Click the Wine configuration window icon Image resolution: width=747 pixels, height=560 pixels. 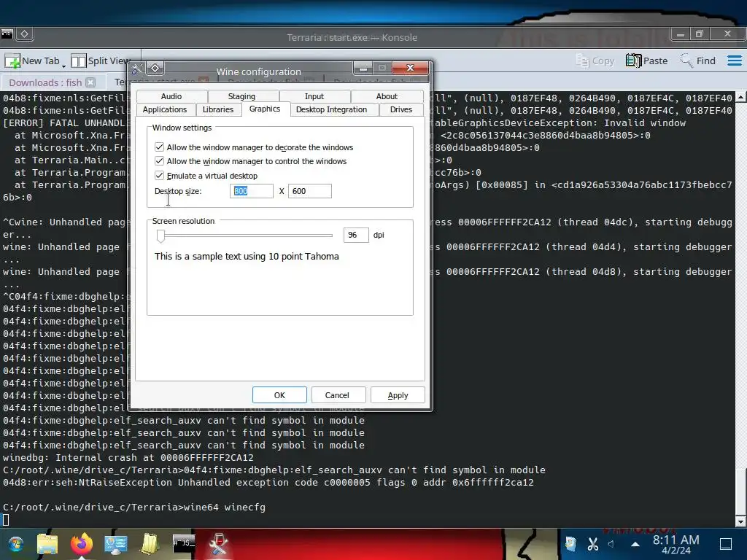136,69
